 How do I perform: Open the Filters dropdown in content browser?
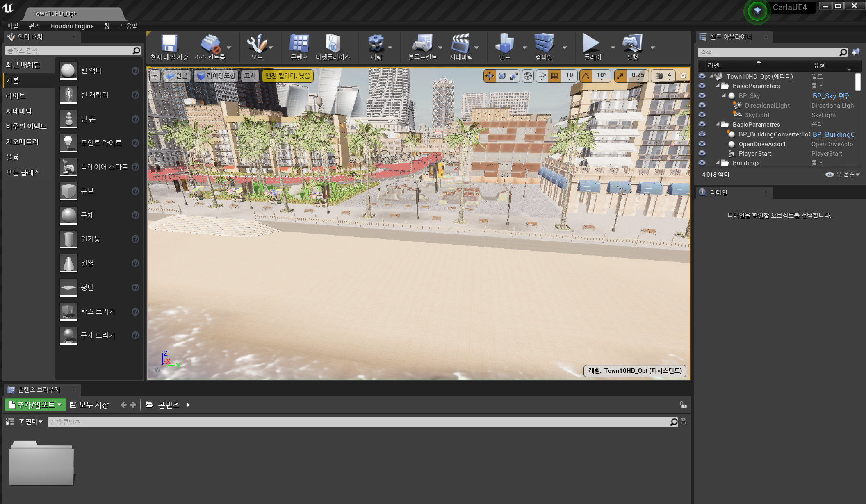click(x=31, y=421)
